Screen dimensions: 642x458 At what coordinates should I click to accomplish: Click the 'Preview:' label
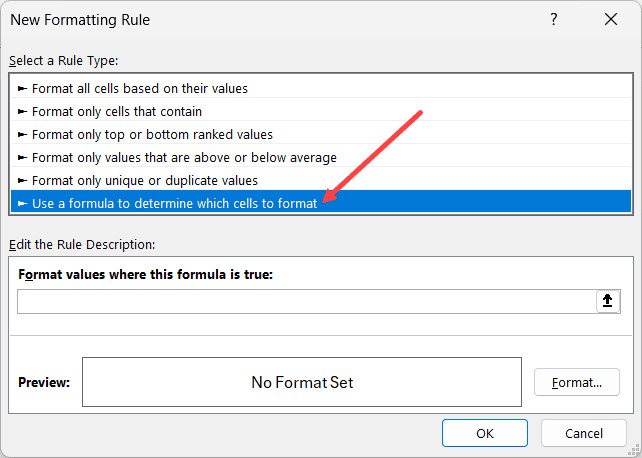pos(44,382)
